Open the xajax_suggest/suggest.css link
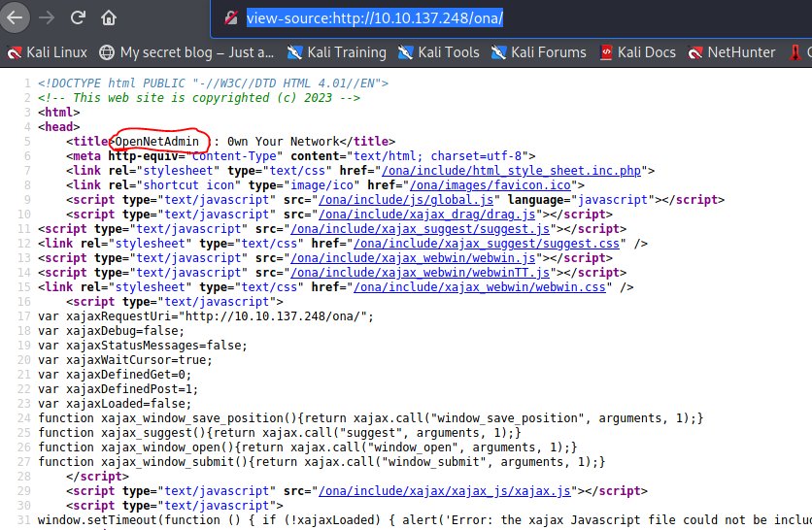 [487, 244]
